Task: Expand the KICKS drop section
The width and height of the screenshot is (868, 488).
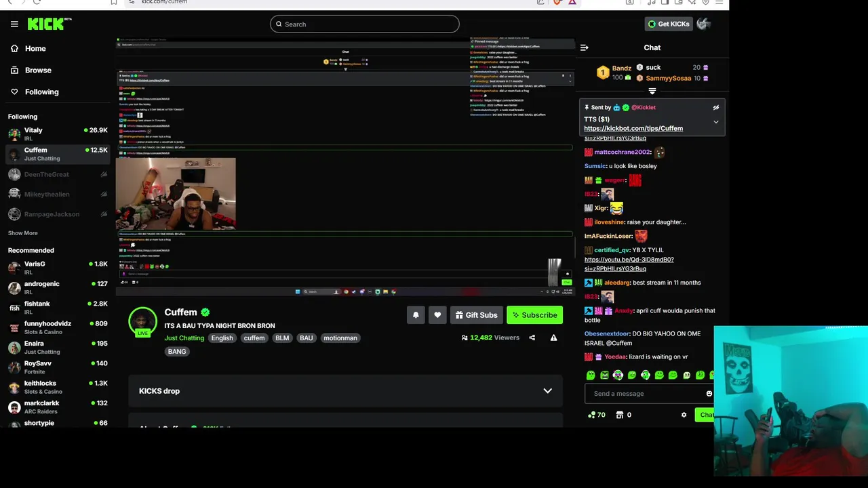Action: 345,391
